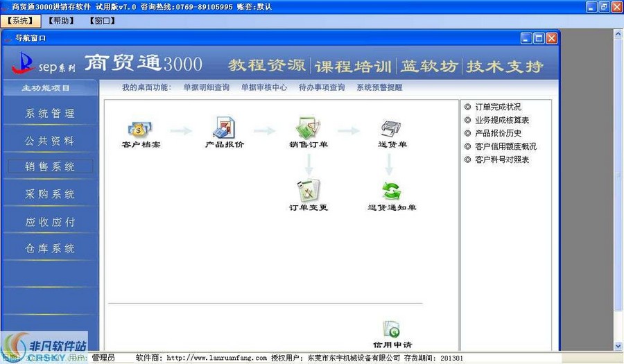Viewport: 624px width, 364px height.
Task: Open the 蓝软坊 banner link
Action: tap(428, 66)
